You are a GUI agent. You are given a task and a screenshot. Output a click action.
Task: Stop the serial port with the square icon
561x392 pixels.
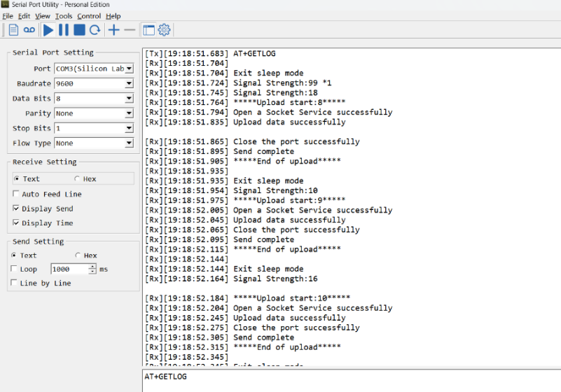click(79, 30)
